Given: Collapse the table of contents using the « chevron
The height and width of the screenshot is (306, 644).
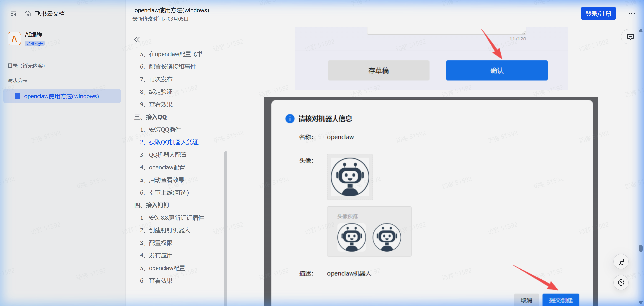Looking at the screenshot, I should click(x=137, y=39).
